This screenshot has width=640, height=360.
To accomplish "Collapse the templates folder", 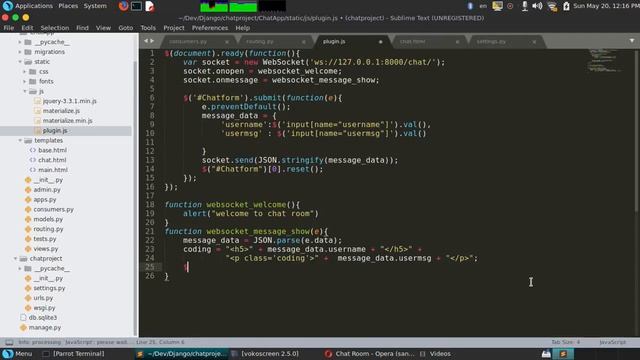I will coord(20,140).
